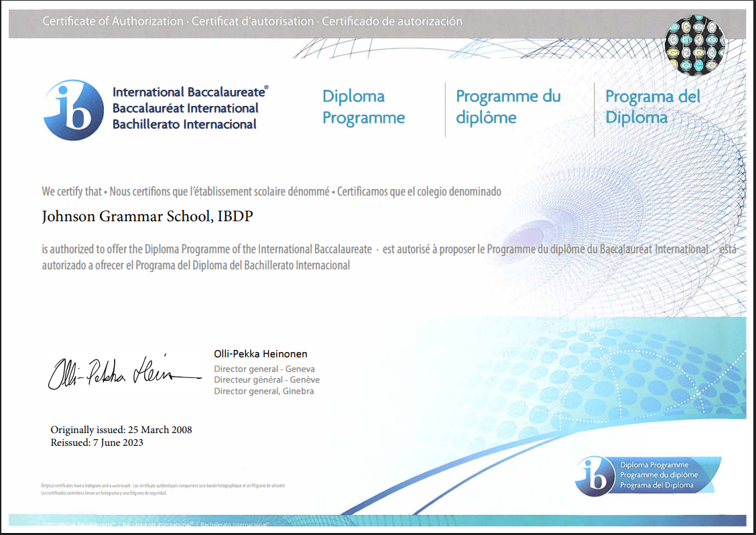Click the title "Directeur général - Genève"
The image size is (756, 535).
267,379
